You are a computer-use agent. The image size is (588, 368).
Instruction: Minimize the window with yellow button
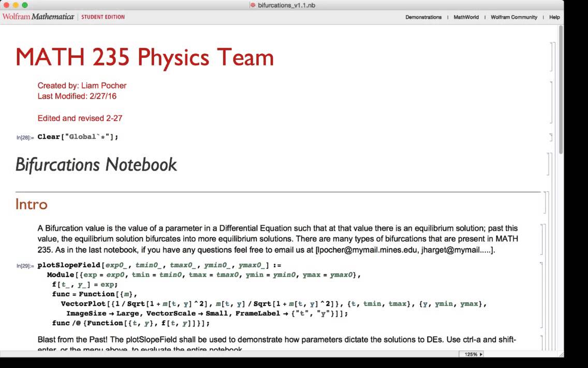[x=16, y=5]
